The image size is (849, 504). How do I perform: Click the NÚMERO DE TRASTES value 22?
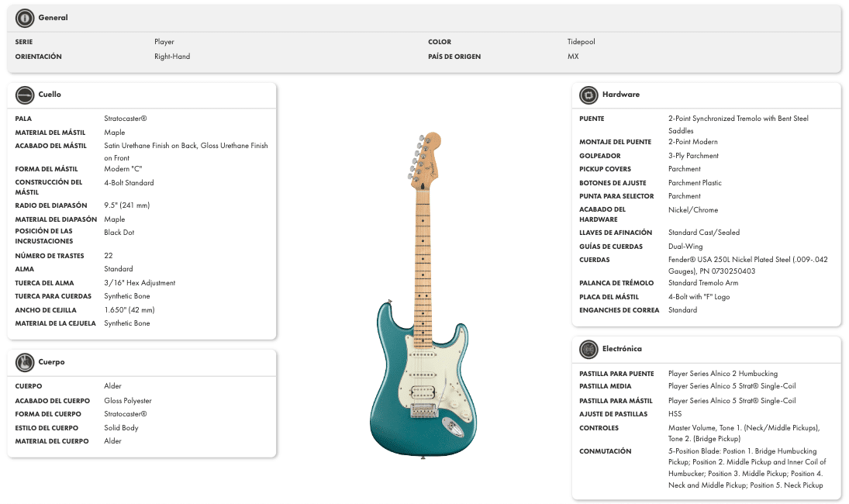pyautogui.click(x=109, y=256)
